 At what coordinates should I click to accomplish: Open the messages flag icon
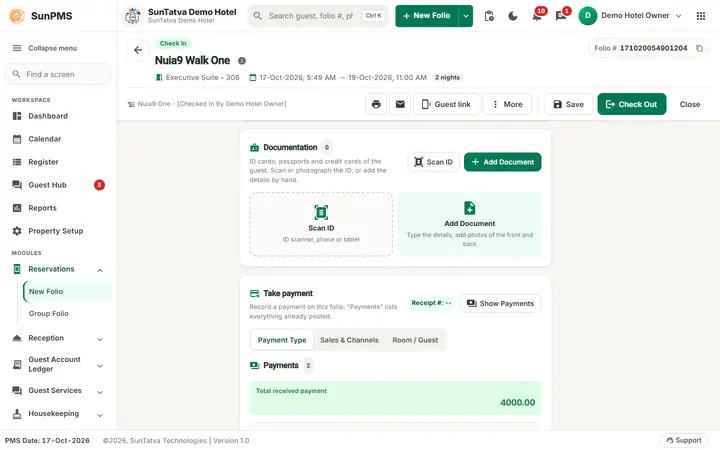point(561,16)
